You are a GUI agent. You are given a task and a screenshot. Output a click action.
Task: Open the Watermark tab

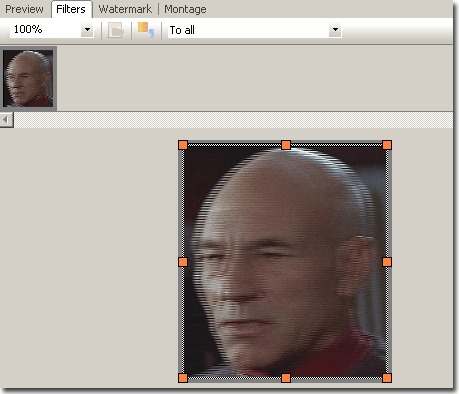[125, 9]
